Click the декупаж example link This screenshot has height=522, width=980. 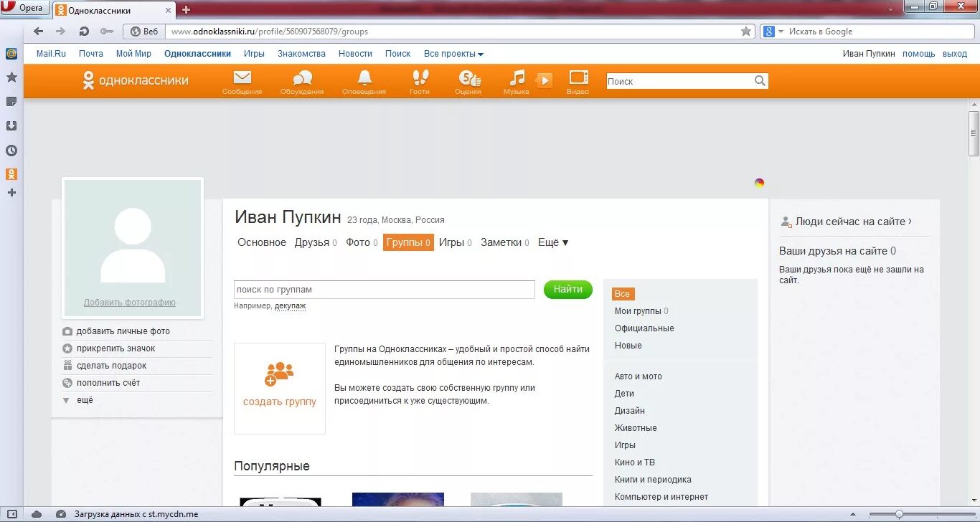[x=290, y=306]
